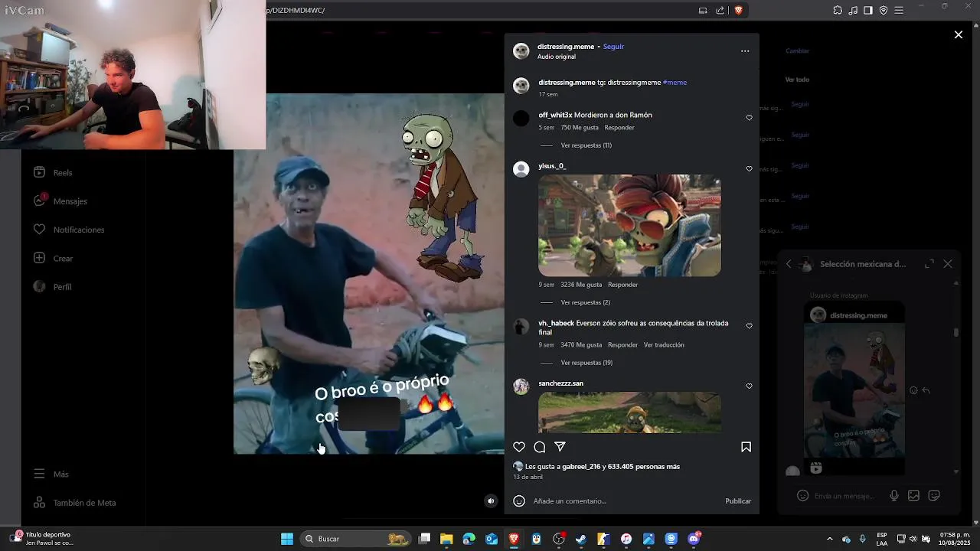Open Discord from the taskbar
980x551 pixels.
tap(694, 539)
